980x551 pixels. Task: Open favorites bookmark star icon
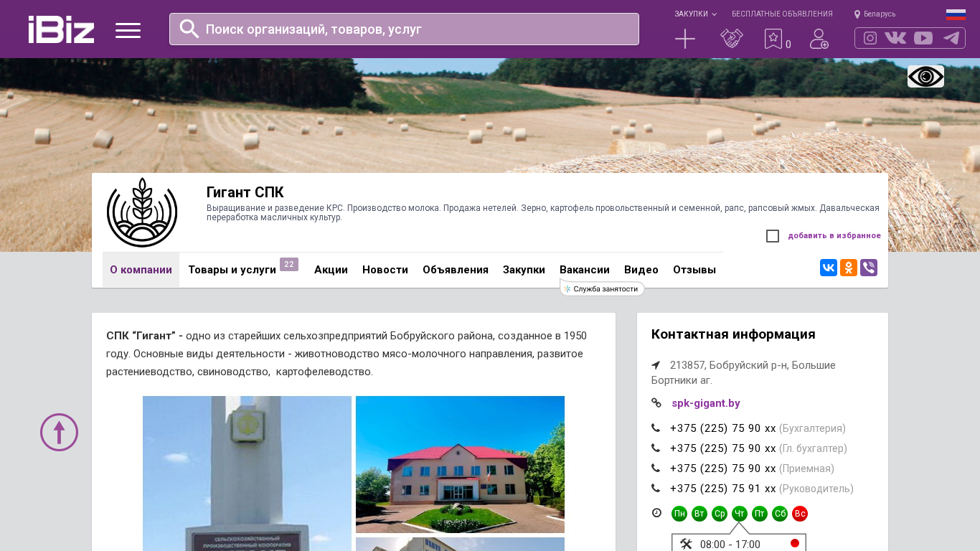pyautogui.click(x=773, y=39)
